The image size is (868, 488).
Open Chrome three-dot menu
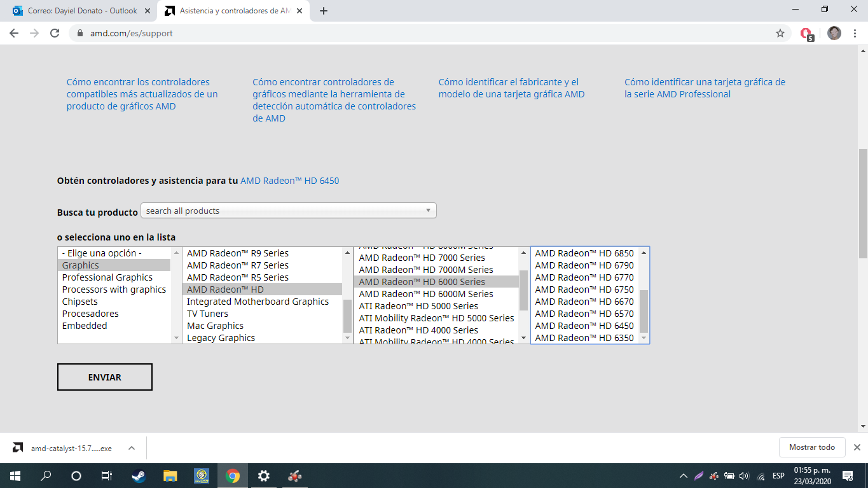coord(855,33)
